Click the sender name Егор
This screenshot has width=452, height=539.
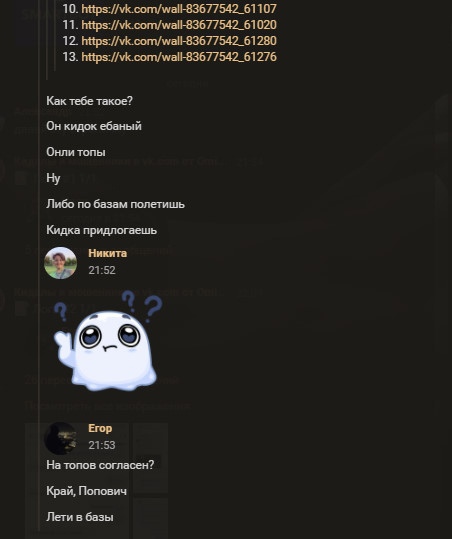point(100,428)
